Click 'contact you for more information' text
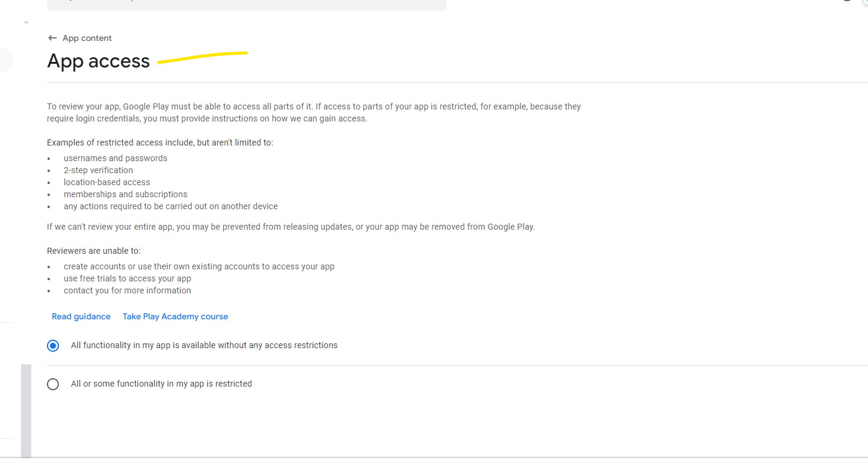 tap(128, 290)
